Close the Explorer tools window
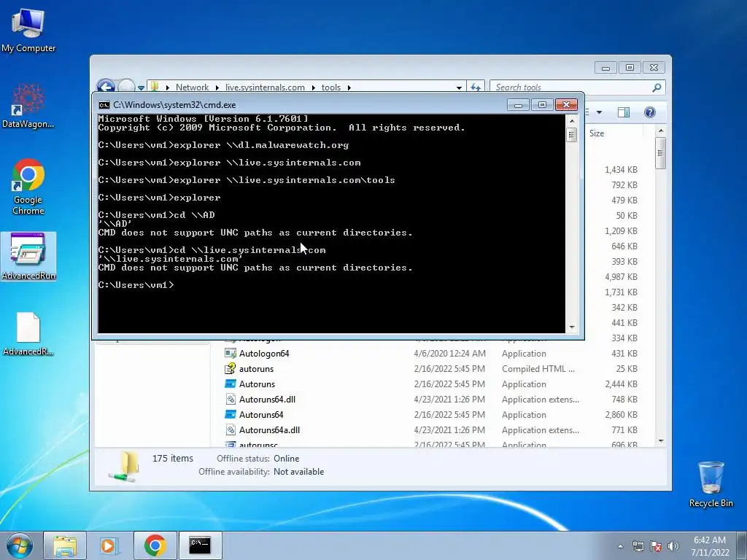747x560 pixels. [x=654, y=68]
